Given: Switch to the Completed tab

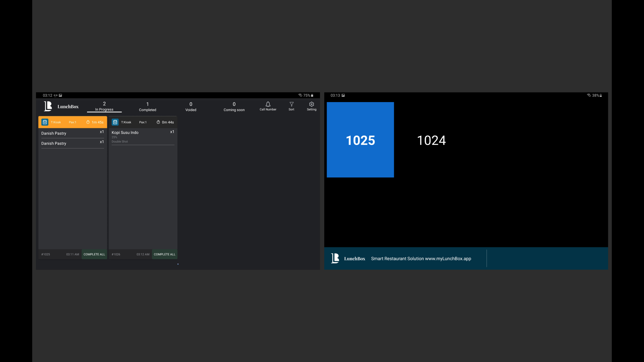Looking at the screenshot, I should [147, 107].
